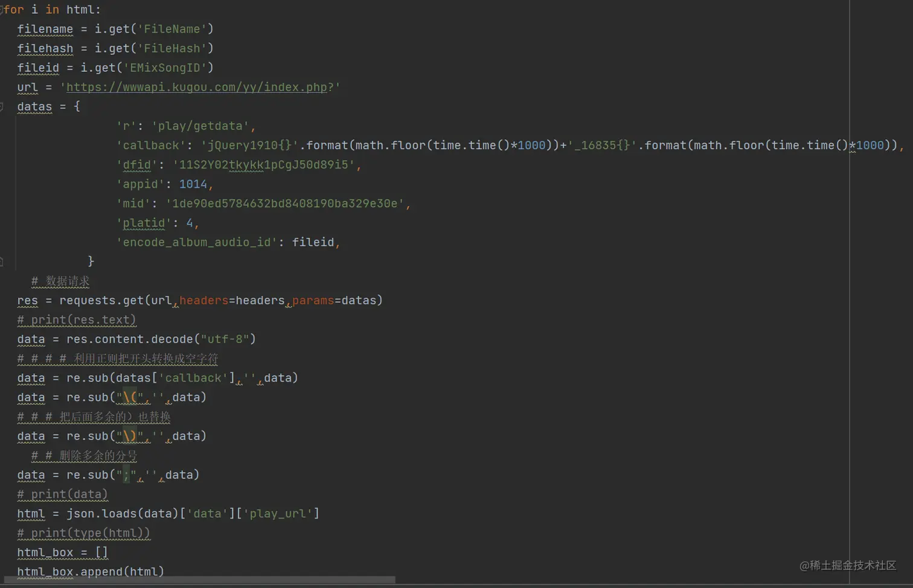
Task: Click the 'html_box = []' line
Action: tap(62, 552)
